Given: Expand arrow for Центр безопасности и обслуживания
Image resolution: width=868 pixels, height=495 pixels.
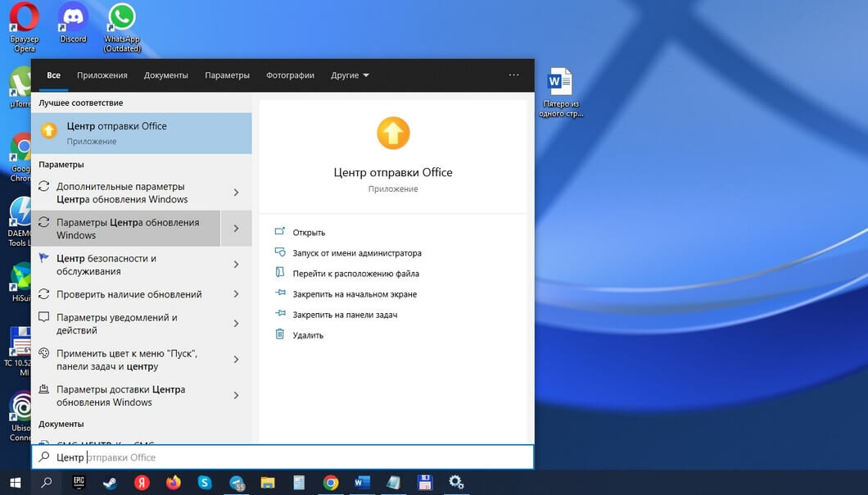Looking at the screenshot, I should pos(237,265).
